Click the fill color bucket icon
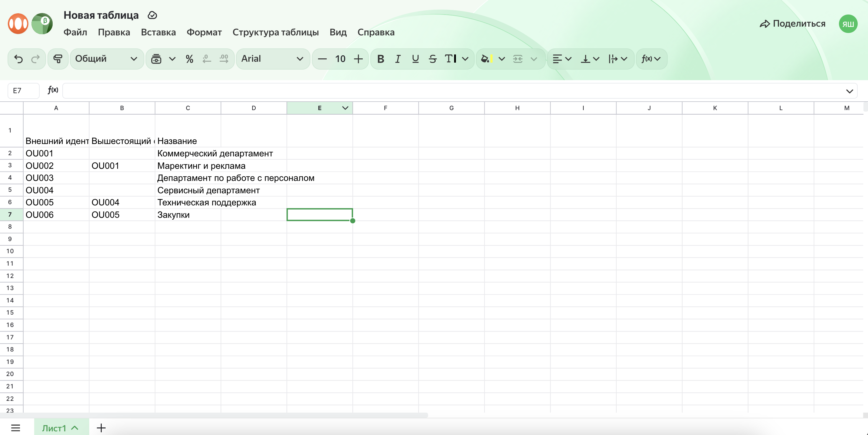868x435 pixels. coord(486,59)
